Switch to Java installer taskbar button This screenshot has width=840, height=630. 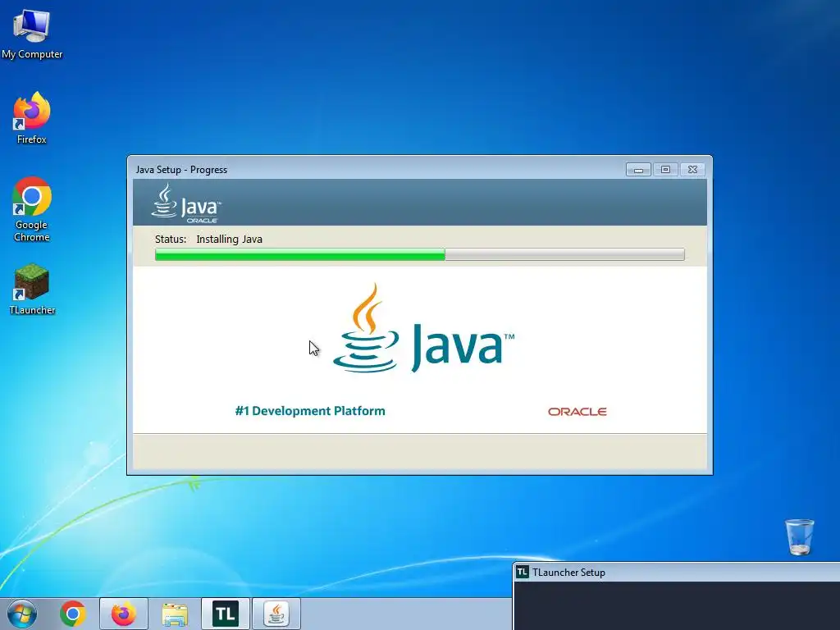point(276,614)
